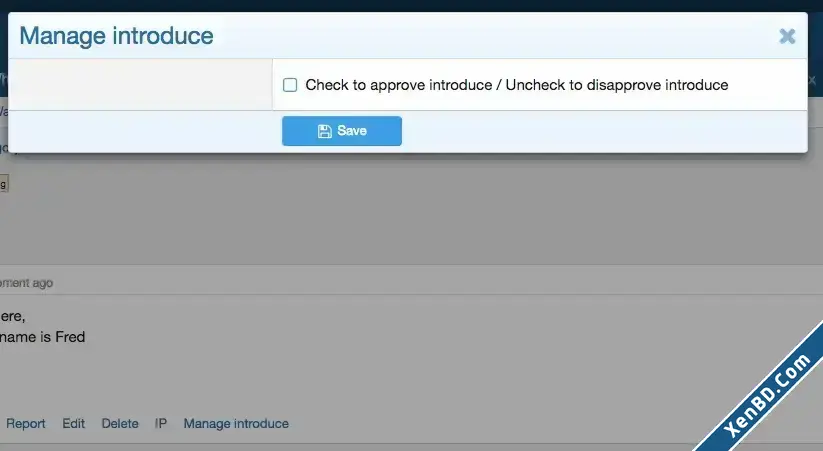Click the 'ere,' line of the post
Image resolution: width=823 pixels, height=451 pixels.
[x=13, y=317]
